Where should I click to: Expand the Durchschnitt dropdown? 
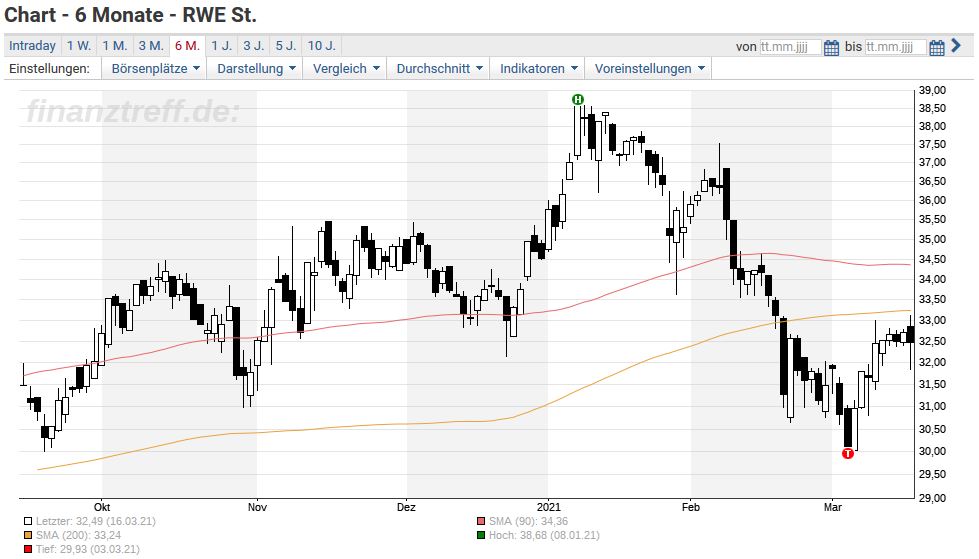(439, 69)
